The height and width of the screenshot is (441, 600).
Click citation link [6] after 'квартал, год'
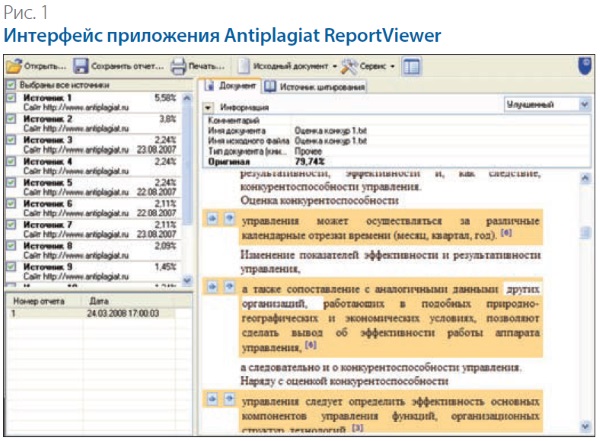[507, 233]
